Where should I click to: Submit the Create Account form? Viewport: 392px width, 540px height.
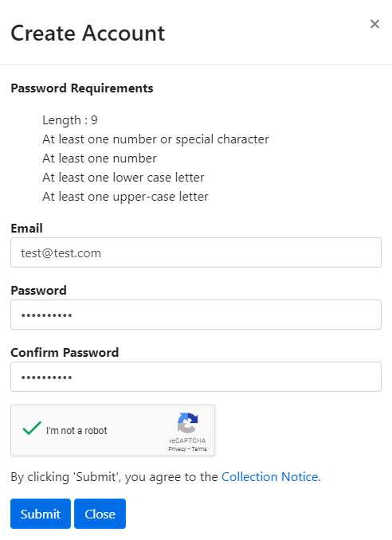[41, 514]
